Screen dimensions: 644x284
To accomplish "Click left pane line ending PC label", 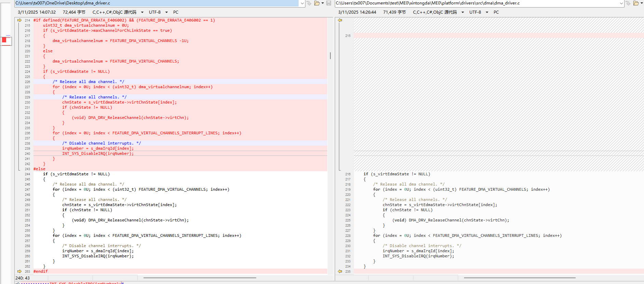I will (176, 12).
